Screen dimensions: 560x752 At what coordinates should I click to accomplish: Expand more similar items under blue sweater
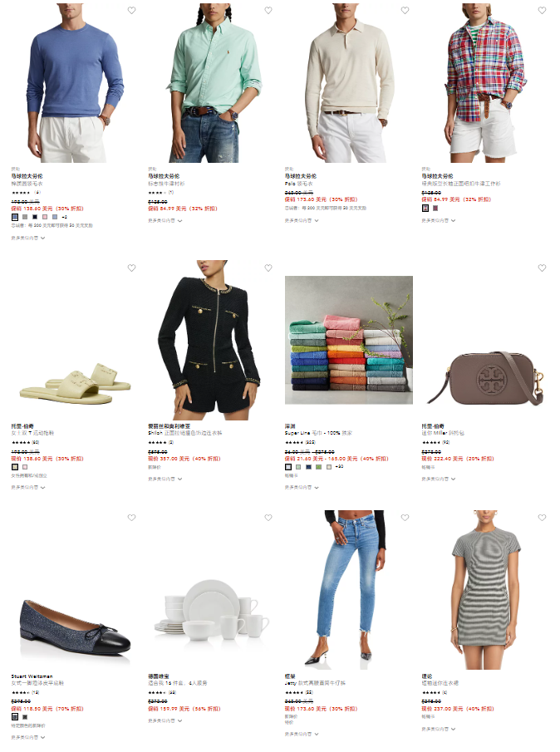(28, 238)
